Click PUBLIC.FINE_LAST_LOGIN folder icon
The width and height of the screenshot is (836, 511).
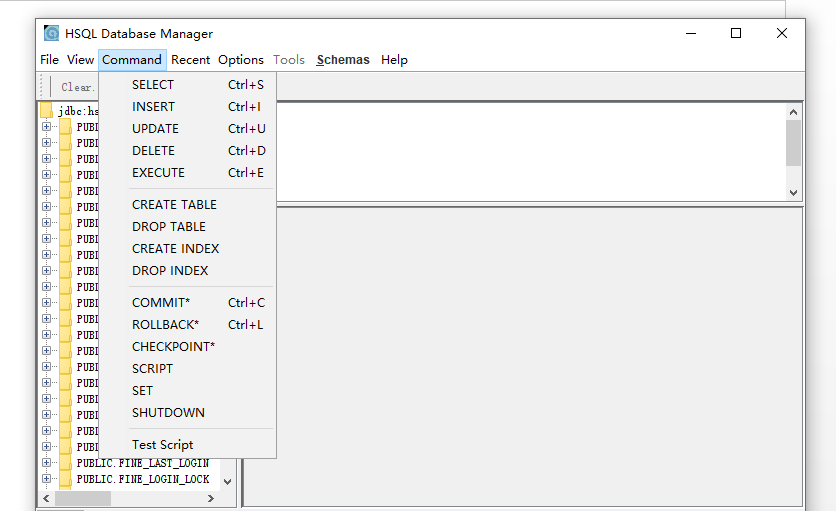tap(66, 462)
